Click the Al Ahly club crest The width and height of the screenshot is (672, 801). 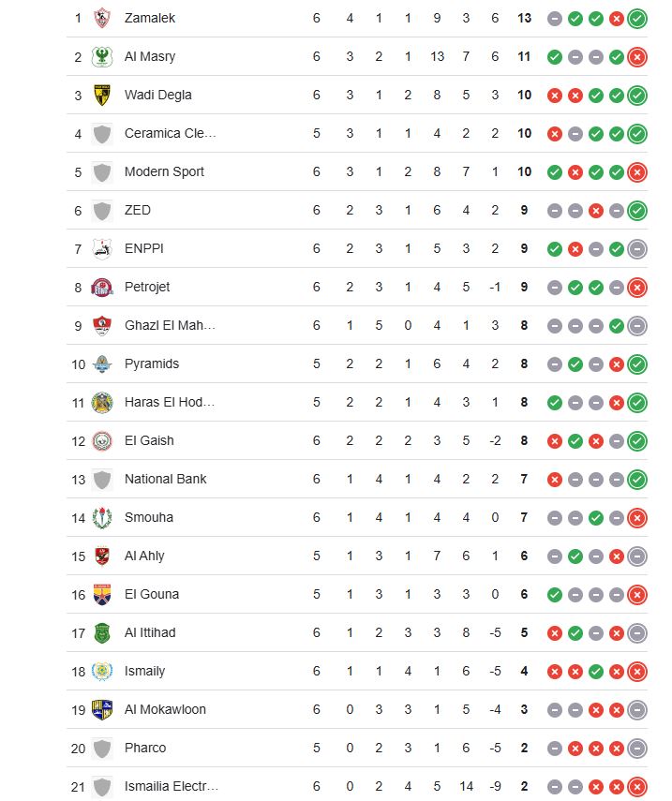pos(102,556)
